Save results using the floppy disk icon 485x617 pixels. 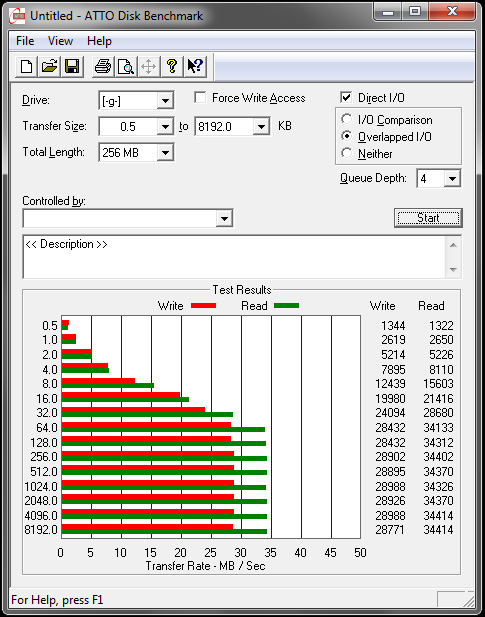point(72,66)
